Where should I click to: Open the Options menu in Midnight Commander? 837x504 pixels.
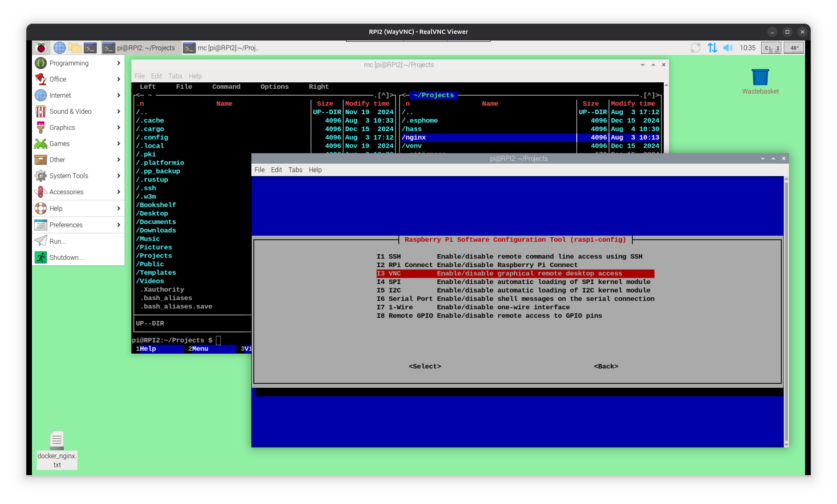(275, 87)
